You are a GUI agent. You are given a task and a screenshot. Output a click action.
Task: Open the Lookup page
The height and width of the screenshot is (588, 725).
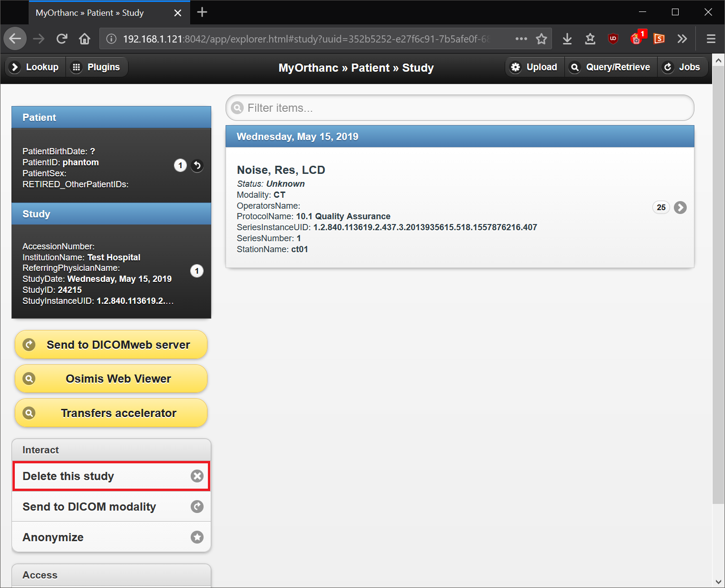(35, 67)
